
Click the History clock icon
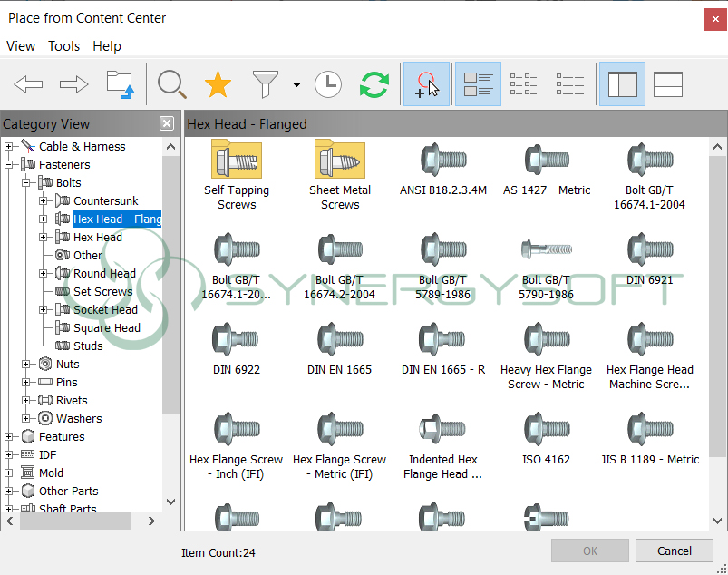pyautogui.click(x=328, y=84)
